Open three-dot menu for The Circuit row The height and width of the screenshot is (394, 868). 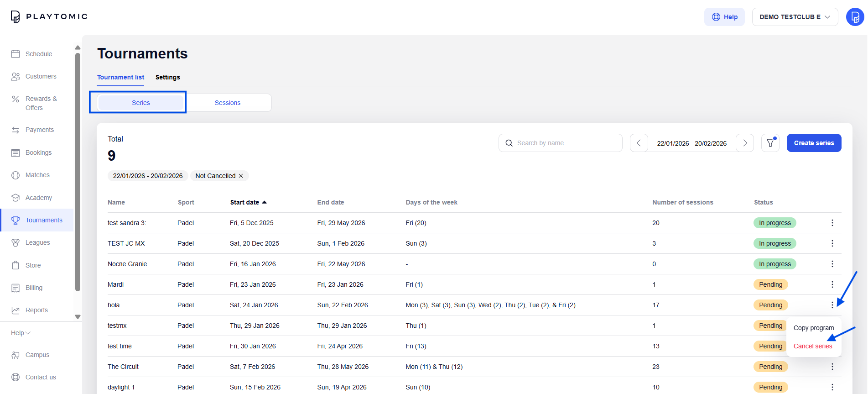(x=832, y=367)
